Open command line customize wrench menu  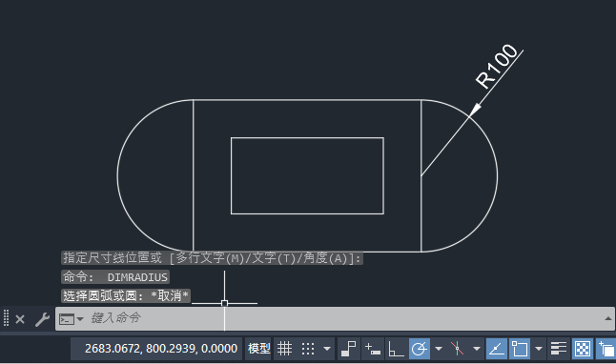pyautogui.click(x=42, y=319)
